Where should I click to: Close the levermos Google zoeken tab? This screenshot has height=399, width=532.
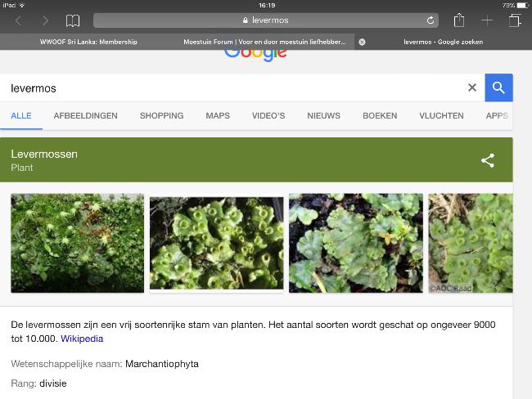[x=362, y=42]
